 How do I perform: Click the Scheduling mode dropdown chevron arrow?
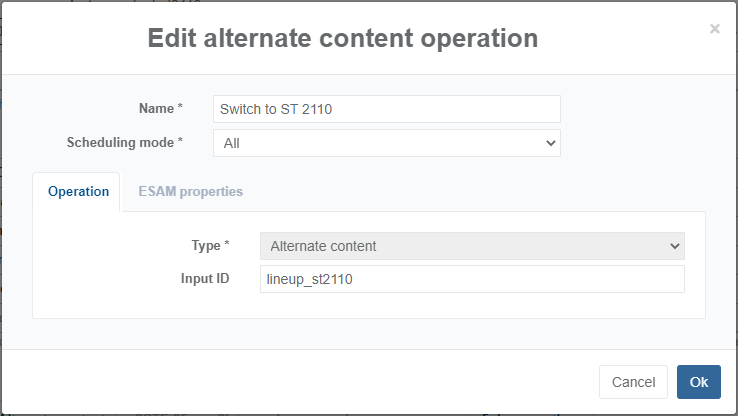(549, 143)
